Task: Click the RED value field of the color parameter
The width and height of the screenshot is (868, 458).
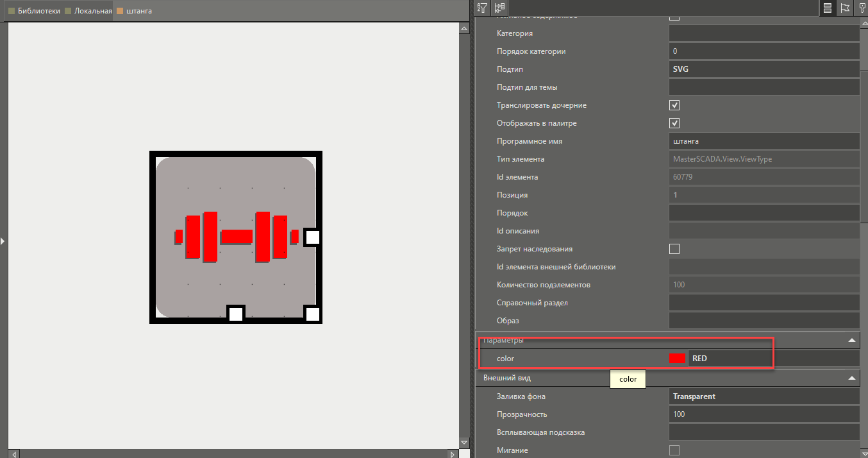Action: [x=731, y=358]
